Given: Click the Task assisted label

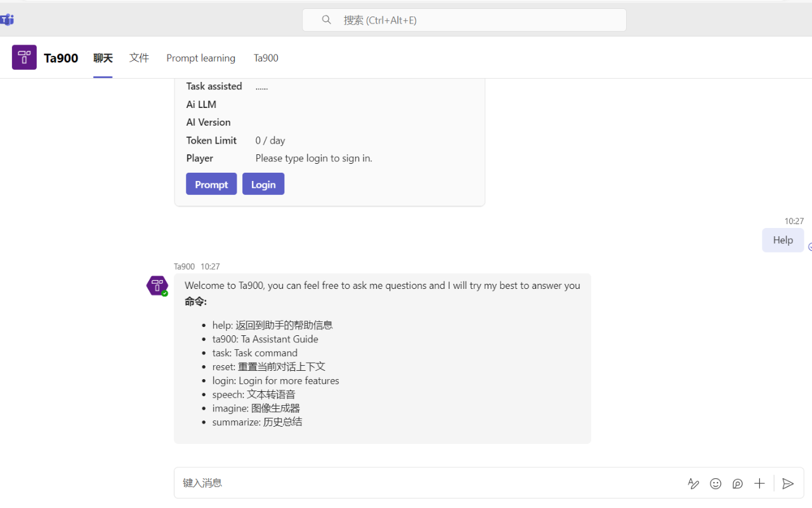Looking at the screenshot, I should pos(214,86).
